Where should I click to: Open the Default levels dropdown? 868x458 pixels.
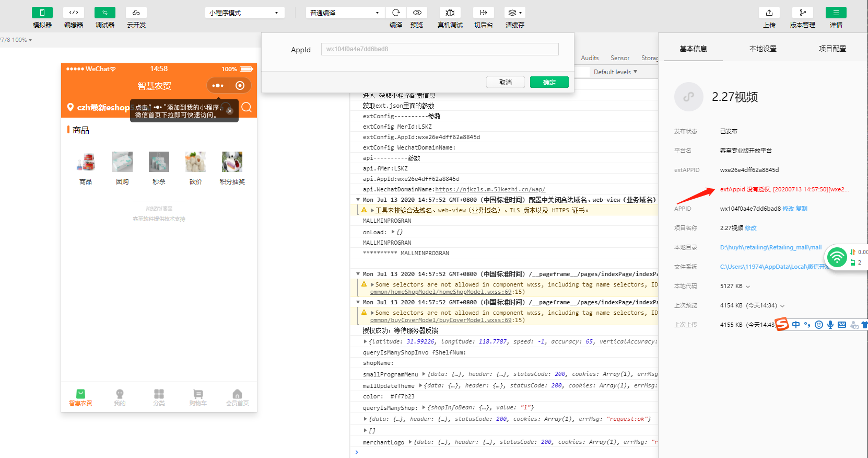[x=615, y=72]
